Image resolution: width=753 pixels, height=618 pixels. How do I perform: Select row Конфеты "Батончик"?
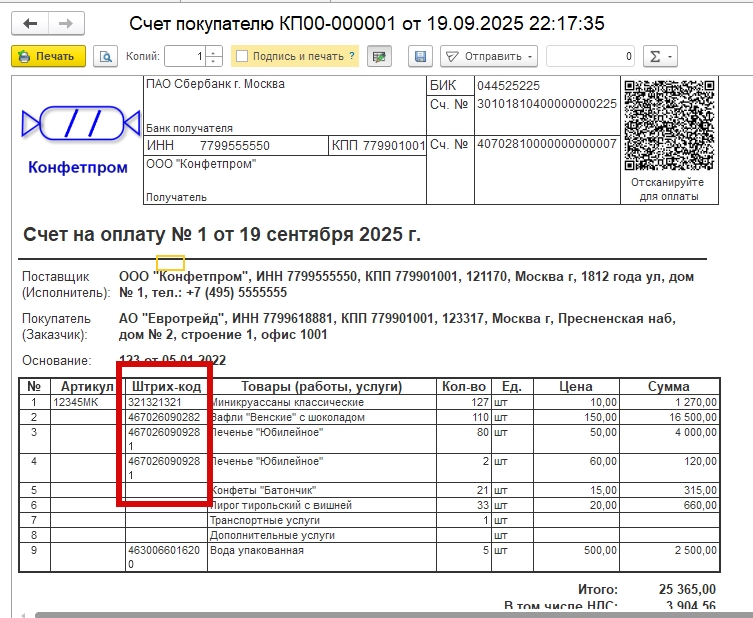[x=369, y=490]
